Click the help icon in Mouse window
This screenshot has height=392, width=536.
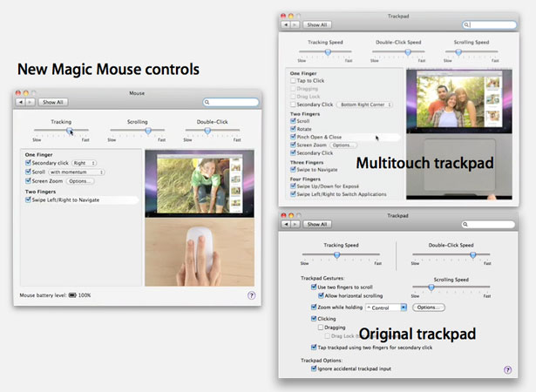[251, 295]
